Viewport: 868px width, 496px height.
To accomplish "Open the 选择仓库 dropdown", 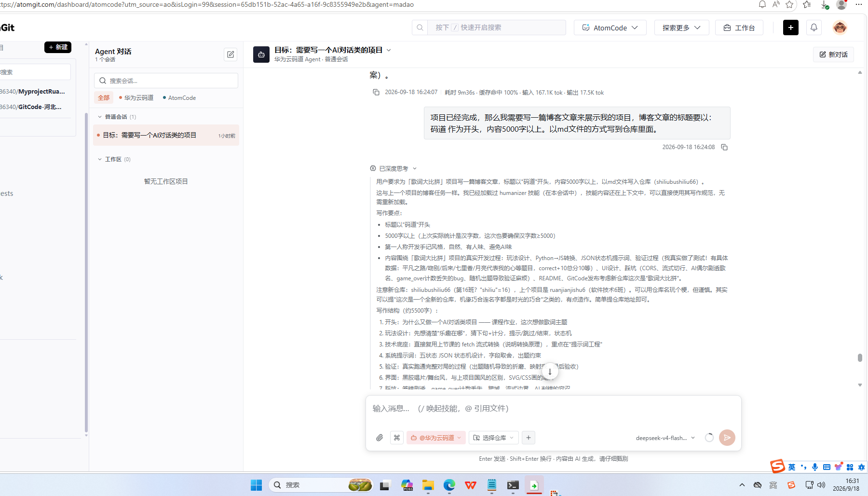I will 494,438.
